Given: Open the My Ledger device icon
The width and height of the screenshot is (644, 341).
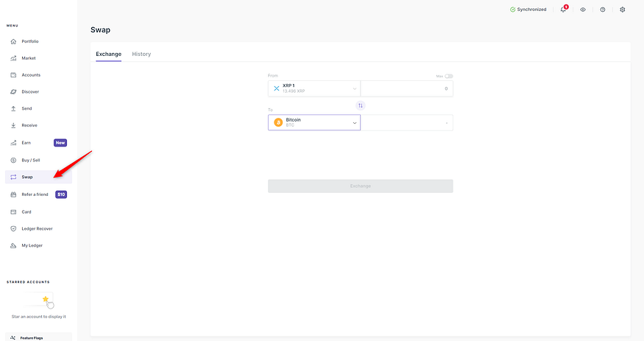Looking at the screenshot, I should click(x=13, y=246).
